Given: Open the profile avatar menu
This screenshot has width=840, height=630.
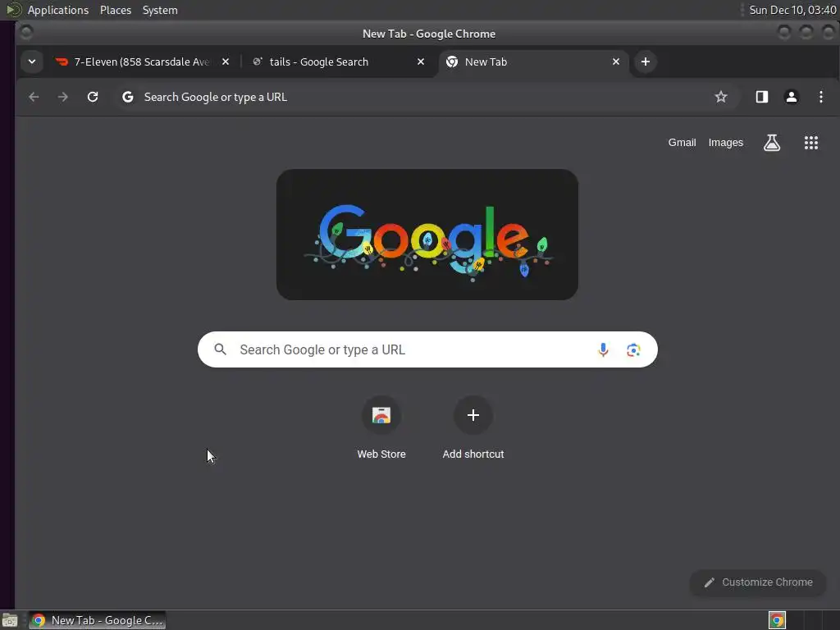Looking at the screenshot, I should click(x=792, y=97).
